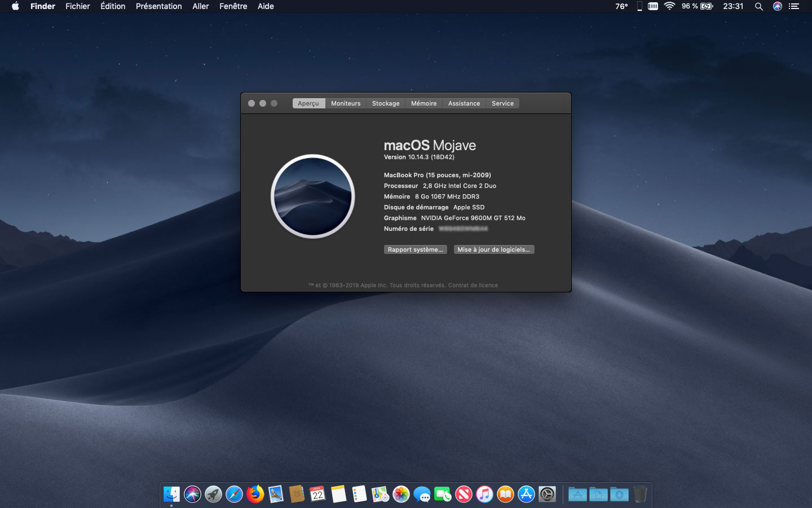Click the Siri icon in menu bar
This screenshot has height=508, width=812.
coord(777,6)
